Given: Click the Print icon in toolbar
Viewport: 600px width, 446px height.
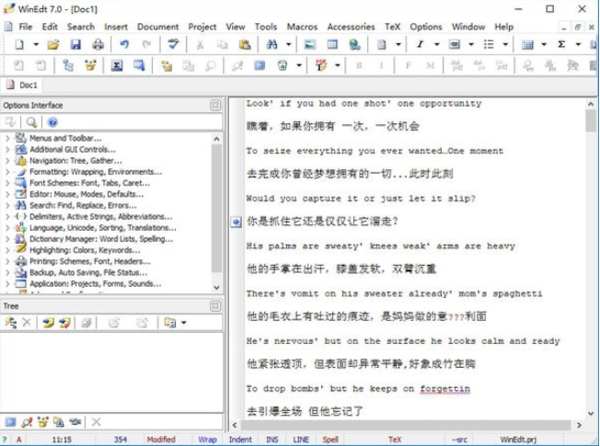Looking at the screenshot, I should tap(98, 45).
